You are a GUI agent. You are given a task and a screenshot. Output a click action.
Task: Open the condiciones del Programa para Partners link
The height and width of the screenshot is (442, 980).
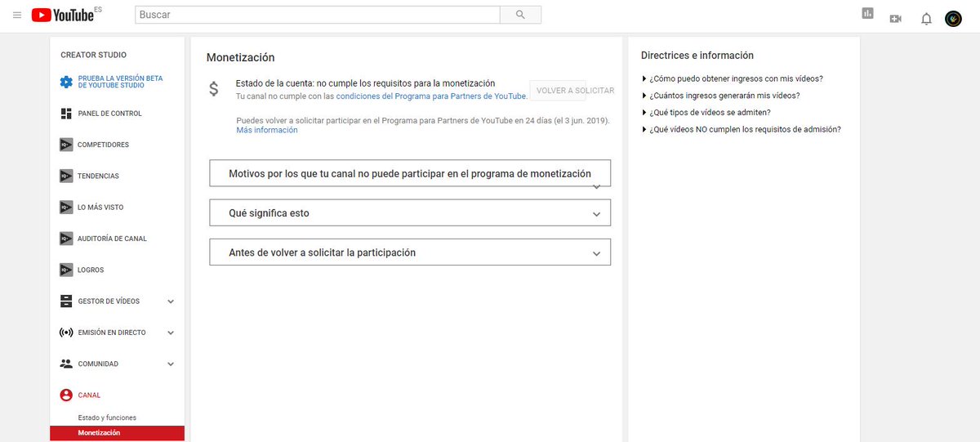point(432,96)
